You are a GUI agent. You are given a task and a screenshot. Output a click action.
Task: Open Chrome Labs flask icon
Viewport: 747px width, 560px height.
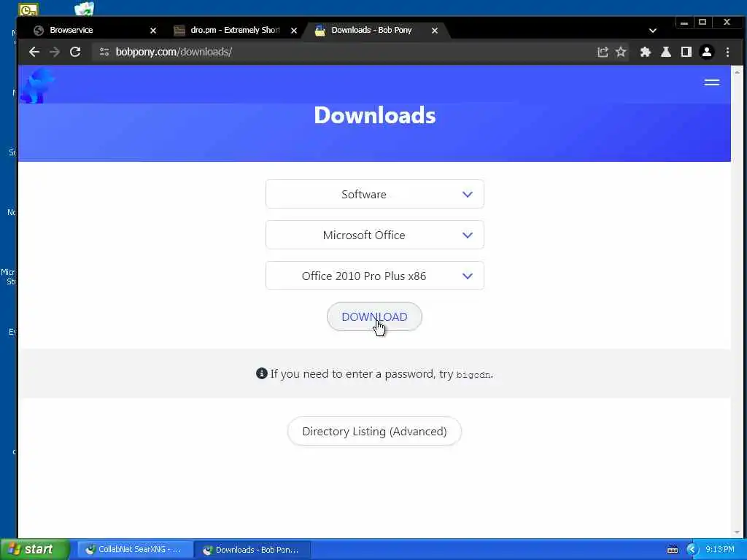666,52
